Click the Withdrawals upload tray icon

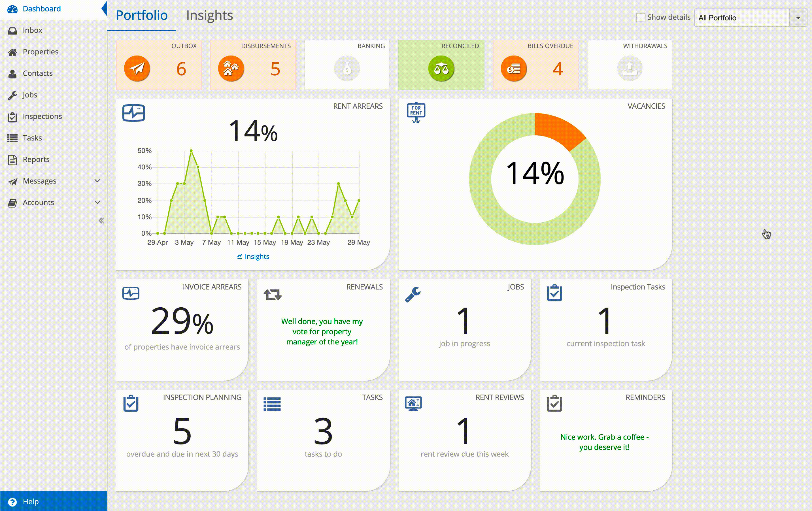(x=630, y=69)
